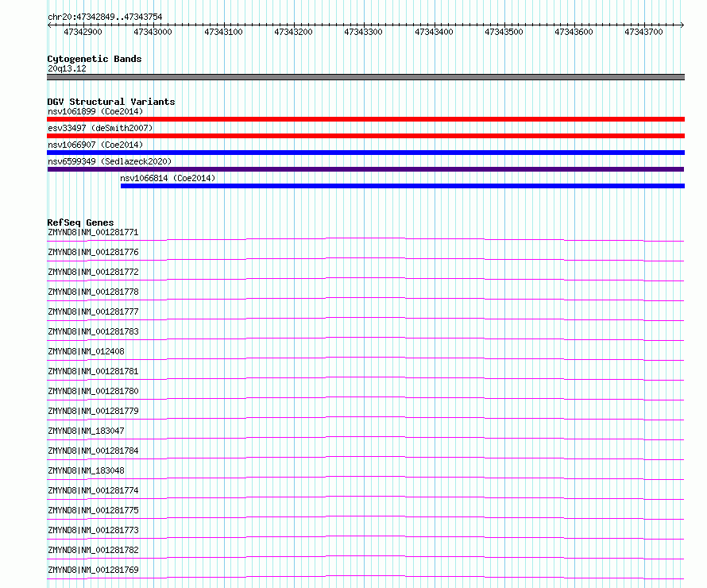Click the blue bar under nsv1066814

pyautogui.click(x=403, y=186)
